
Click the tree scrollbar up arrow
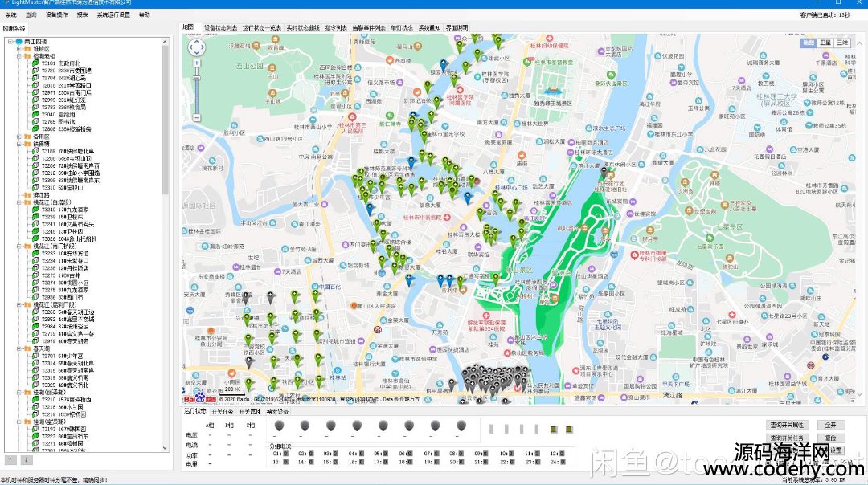click(165, 42)
